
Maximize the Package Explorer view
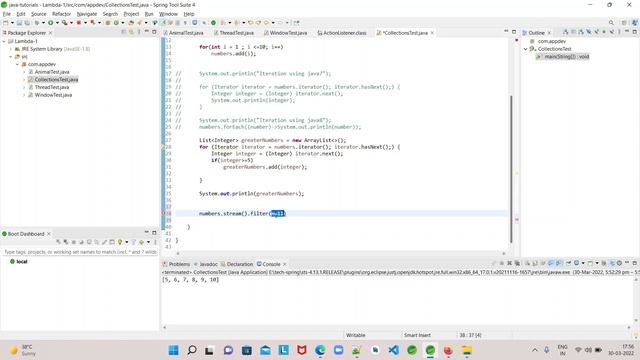click(154, 32)
